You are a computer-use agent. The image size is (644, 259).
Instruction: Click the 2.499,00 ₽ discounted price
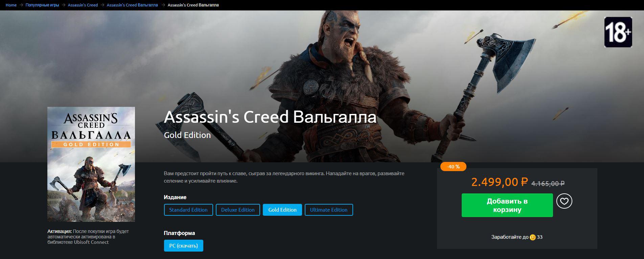click(500, 182)
